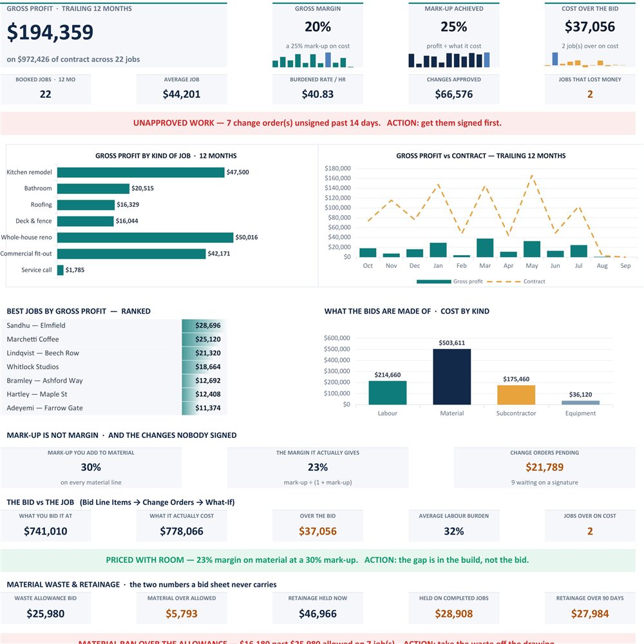Click the May gross profit bar
Viewport: 644px width, 644px height.
[532, 249]
